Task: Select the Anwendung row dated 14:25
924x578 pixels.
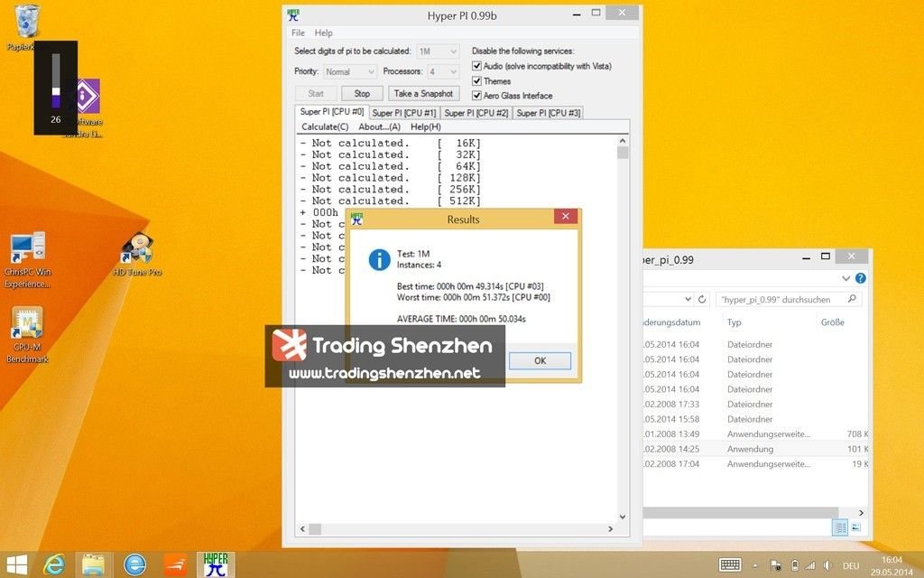Action: click(x=757, y=449)
